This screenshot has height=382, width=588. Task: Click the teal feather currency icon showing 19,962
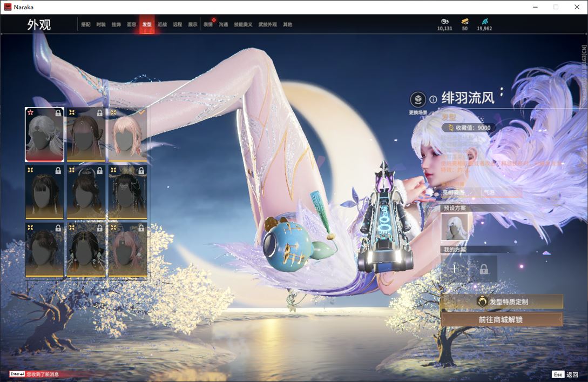484,22
